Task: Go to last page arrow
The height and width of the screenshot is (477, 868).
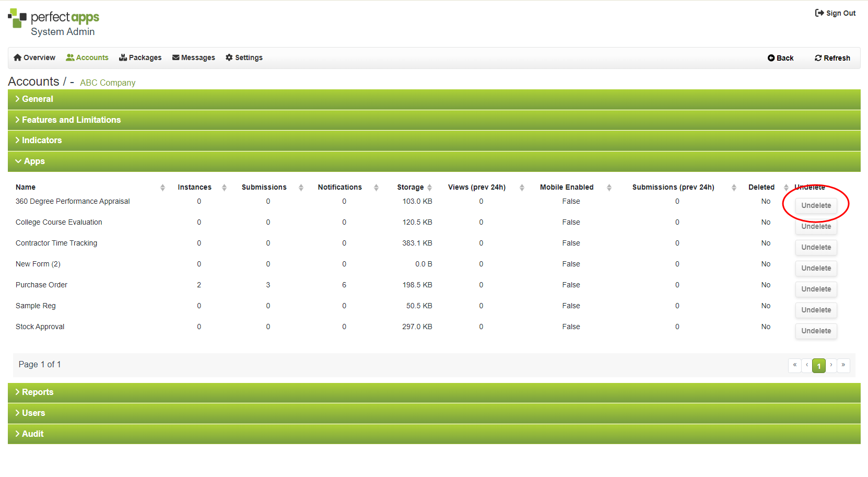Action: tap(843, 365)
